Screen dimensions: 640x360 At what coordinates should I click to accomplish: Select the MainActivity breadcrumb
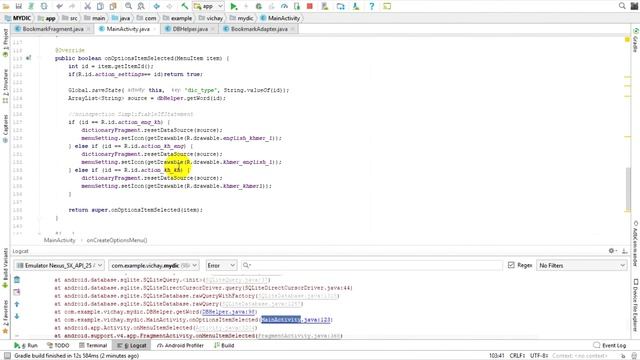[280, 18]
